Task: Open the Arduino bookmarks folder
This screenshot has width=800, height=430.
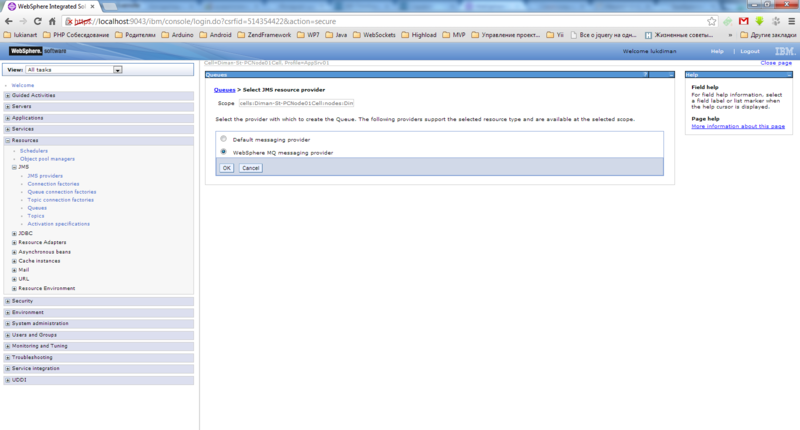Action: coord(178,35)
